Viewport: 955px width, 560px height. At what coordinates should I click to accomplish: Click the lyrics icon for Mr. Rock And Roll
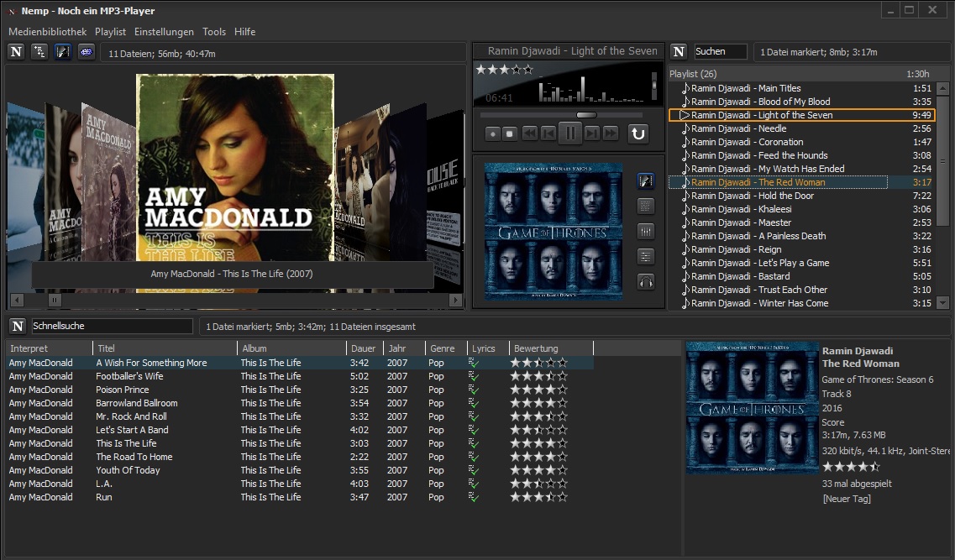point(473,417)
